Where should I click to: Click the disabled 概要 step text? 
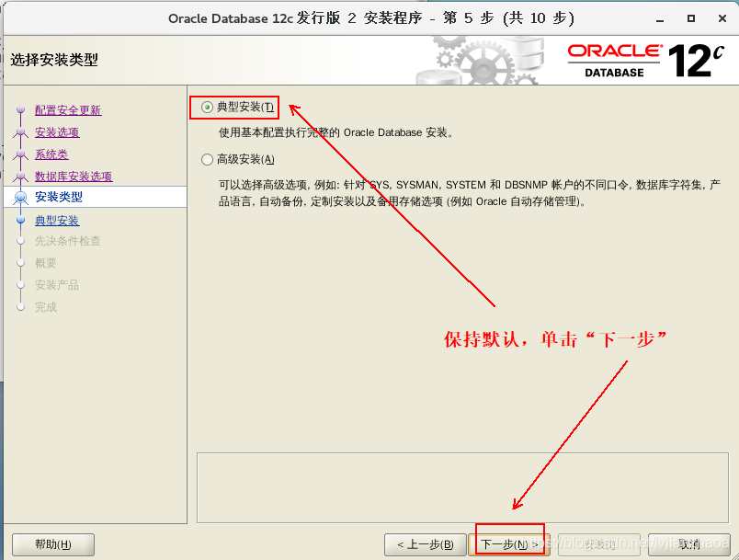pos(46,263)
